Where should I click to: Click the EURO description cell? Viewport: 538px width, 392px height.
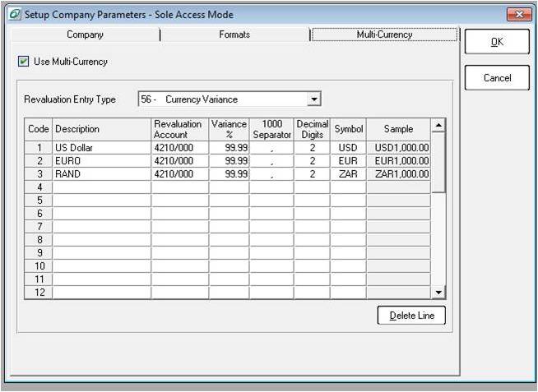click(101, 161)
